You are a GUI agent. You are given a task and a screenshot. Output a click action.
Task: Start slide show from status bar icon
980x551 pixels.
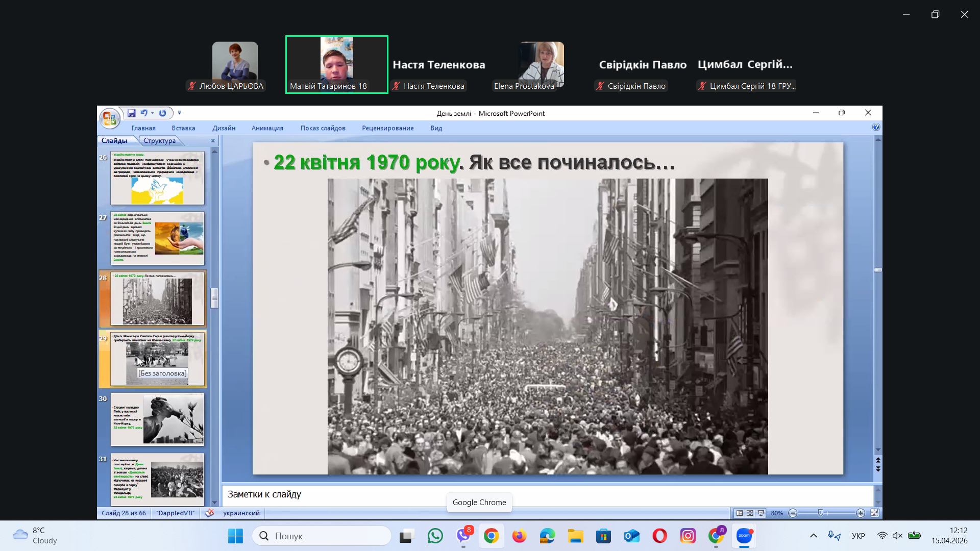coord(761,513)
